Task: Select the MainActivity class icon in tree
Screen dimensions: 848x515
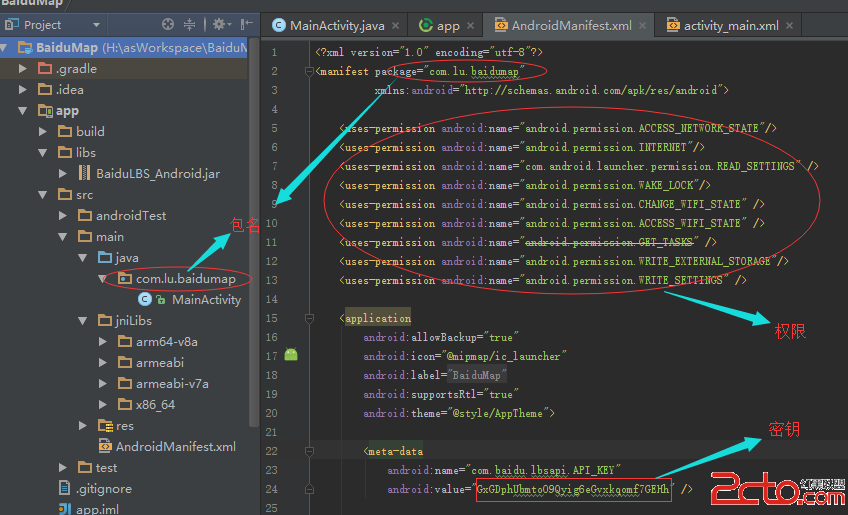Action: click(x=147, y=299)
